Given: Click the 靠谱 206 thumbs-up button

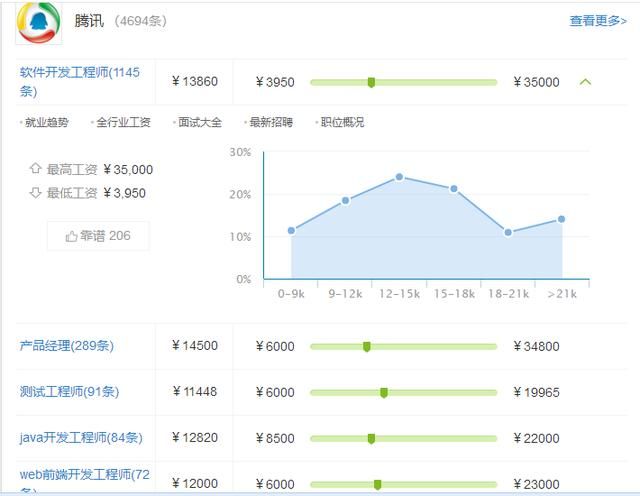Looking at the screenshot, I should click(x=98, y=236).
